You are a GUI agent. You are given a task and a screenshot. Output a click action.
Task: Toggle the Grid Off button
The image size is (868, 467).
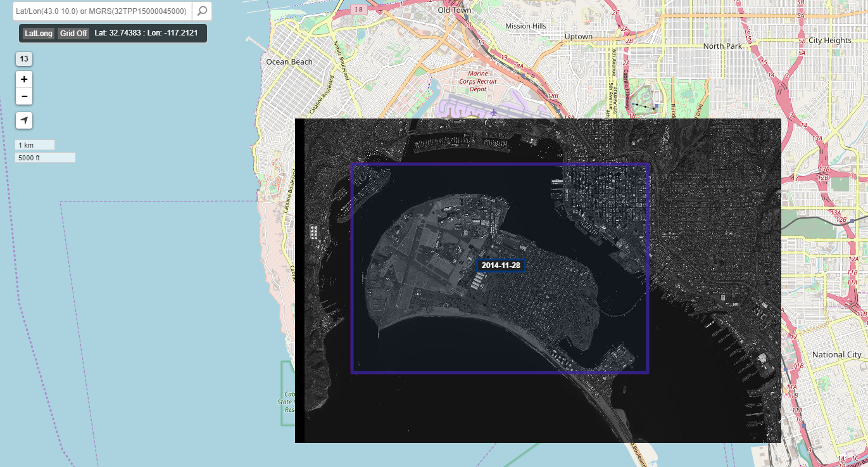click(x=73, y=34)
